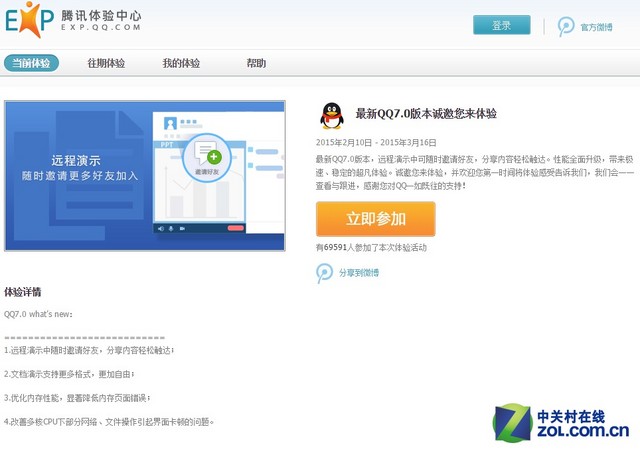
Task: Click the Weibo share icon below participant count
Action: click(324, 273)
